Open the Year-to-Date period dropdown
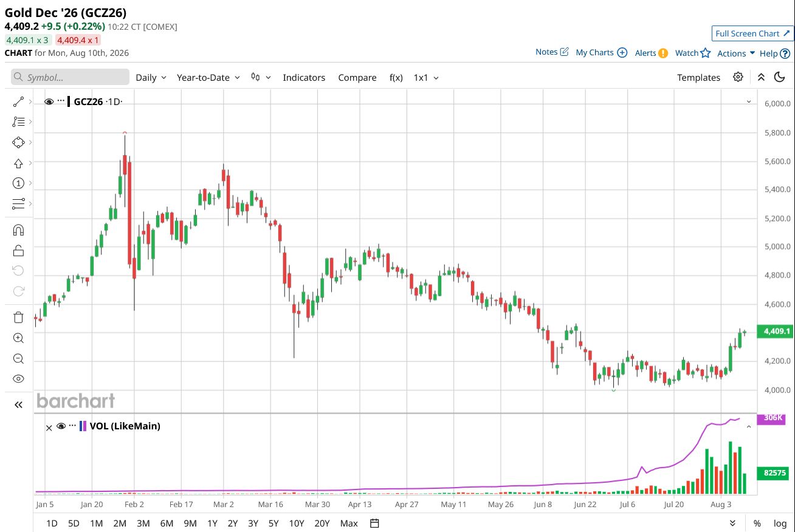 [208, 78]
